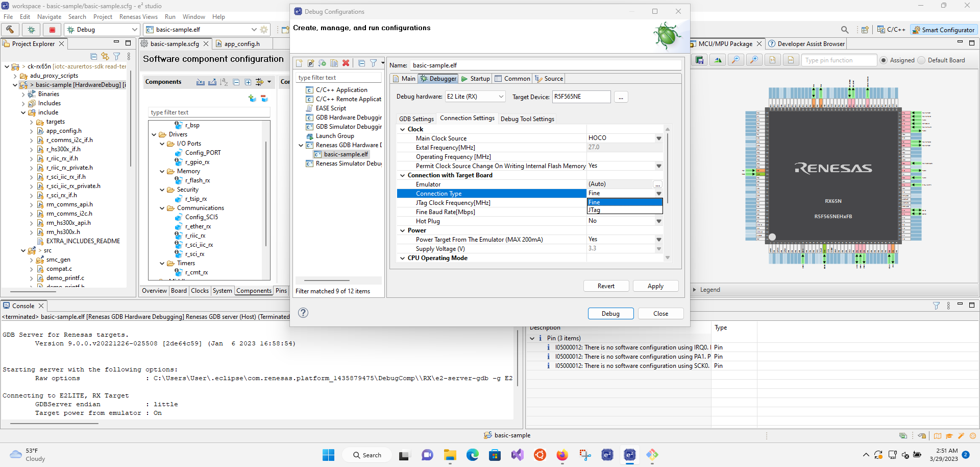Switch to the Smart Configurator perspective
Screen dimensions: 980x467
pos(944,30)
